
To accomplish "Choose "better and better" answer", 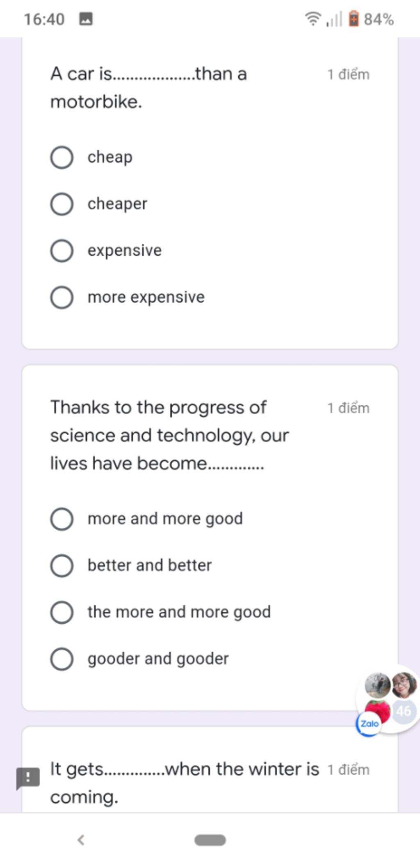I will click(x=62, y=565).
